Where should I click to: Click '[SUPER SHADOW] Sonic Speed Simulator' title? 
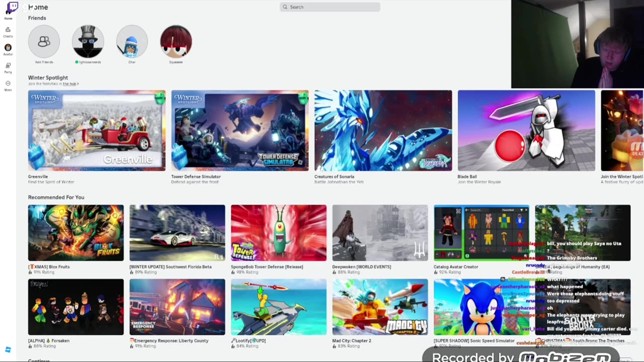pyautogui.click(x=474, y=341)
